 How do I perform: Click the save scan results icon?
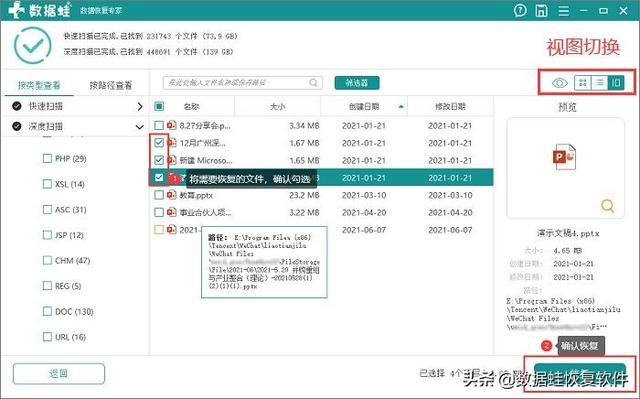pos(541,10)
